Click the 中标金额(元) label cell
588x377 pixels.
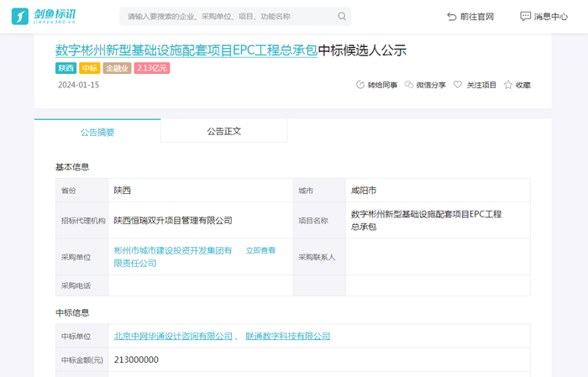pos(82,359)
